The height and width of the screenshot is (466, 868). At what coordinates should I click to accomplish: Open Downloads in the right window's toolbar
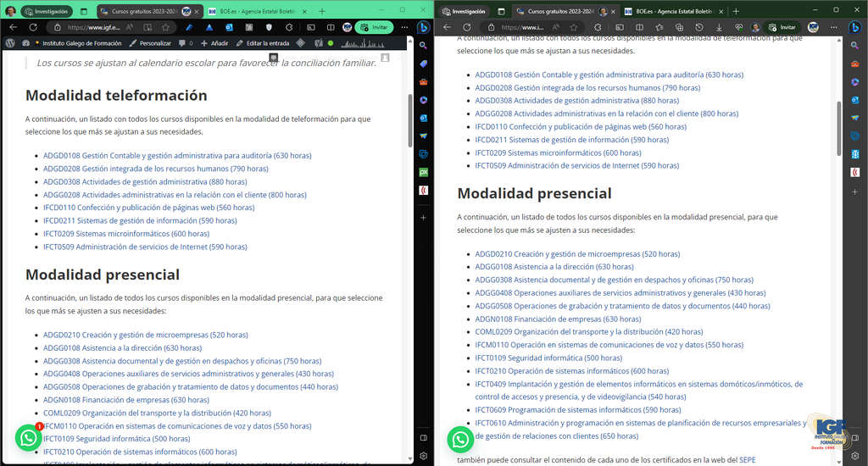[x=718, y=27]
